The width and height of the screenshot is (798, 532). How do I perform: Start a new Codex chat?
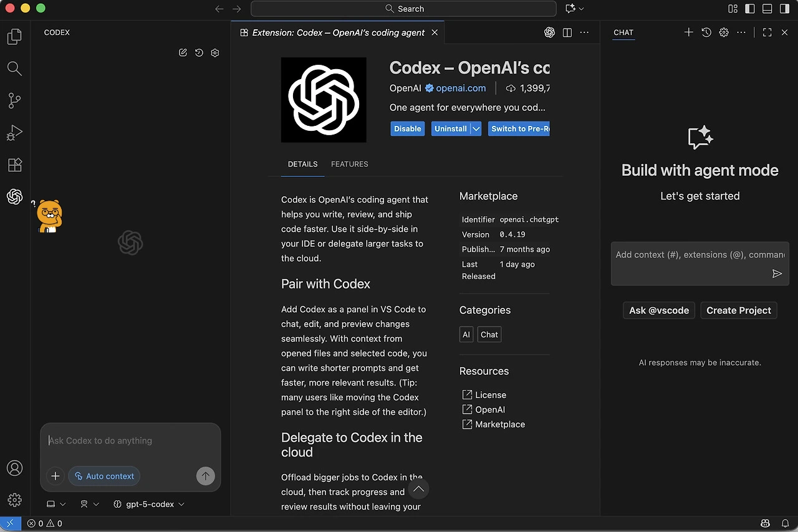coord(183,53)
